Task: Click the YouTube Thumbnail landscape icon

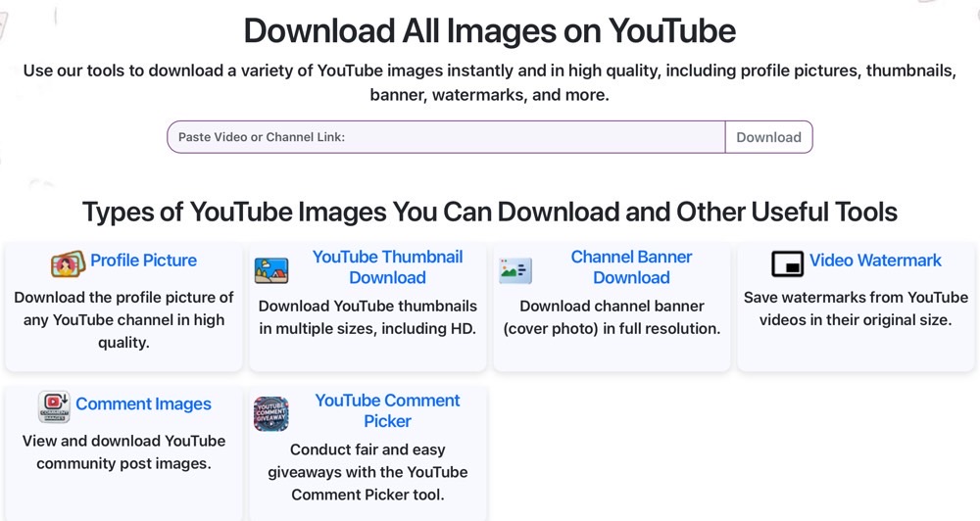Action: (x=271, y=270)
